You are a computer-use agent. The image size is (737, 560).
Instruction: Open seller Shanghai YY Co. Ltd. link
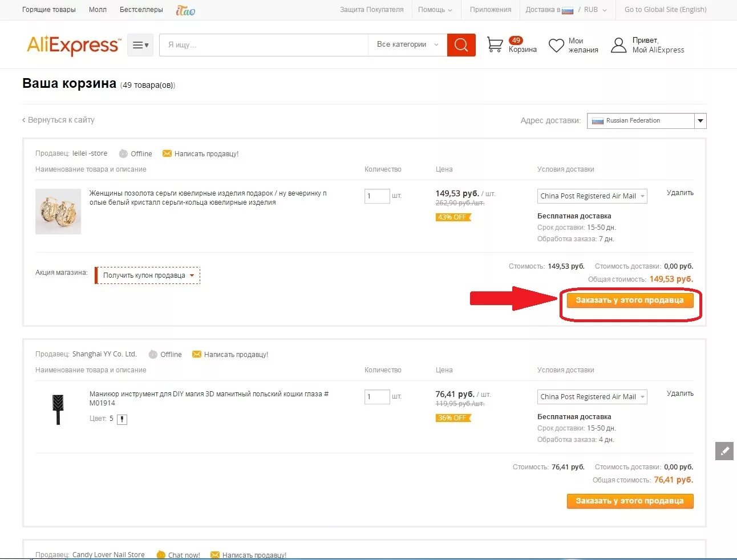click(x=104, y=354)
